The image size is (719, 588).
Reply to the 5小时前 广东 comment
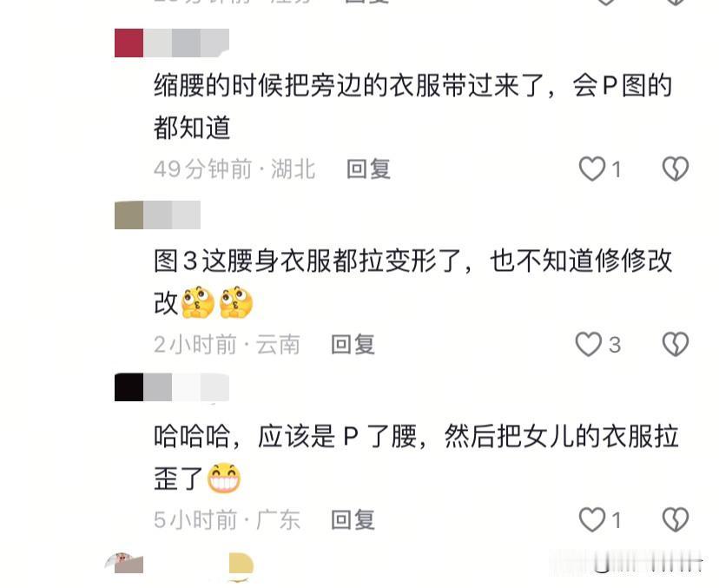pos(353,519)
